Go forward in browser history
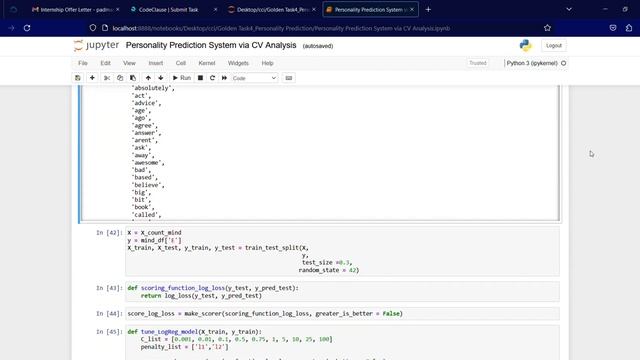Viewport: 640px width, 360px height. (x=11, y=28)
